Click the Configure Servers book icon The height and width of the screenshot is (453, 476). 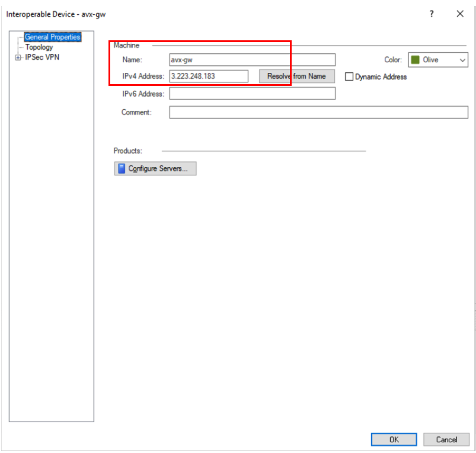click(x=122, y=168)
